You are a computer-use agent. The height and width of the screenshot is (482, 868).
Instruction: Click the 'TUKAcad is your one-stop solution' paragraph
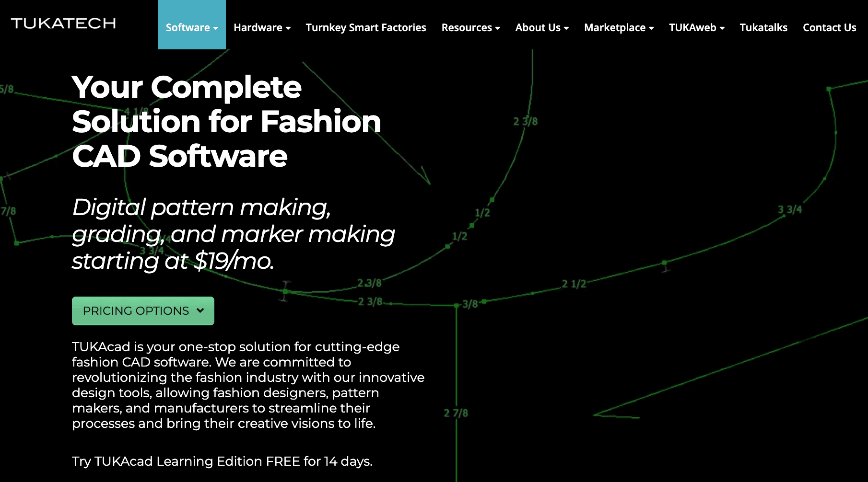tap(248, 385)
